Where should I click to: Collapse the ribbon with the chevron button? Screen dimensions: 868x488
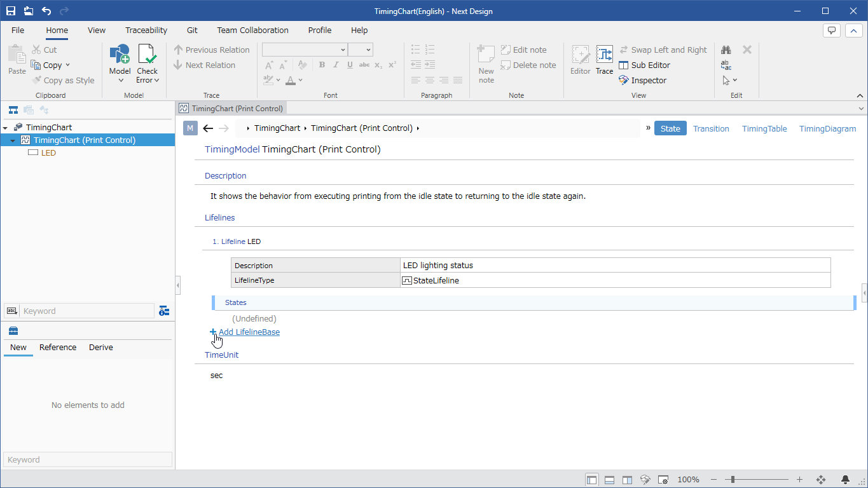(x=853, y=30)
